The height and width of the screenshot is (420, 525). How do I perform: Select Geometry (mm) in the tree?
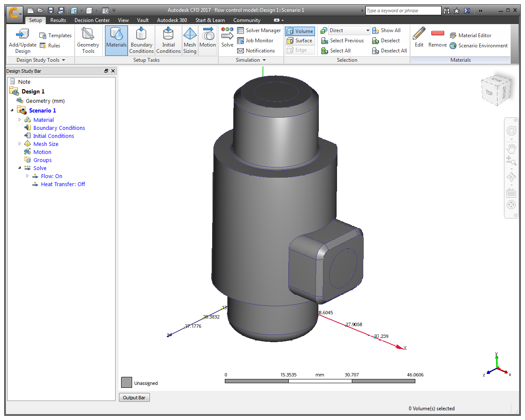pos(45,101)
